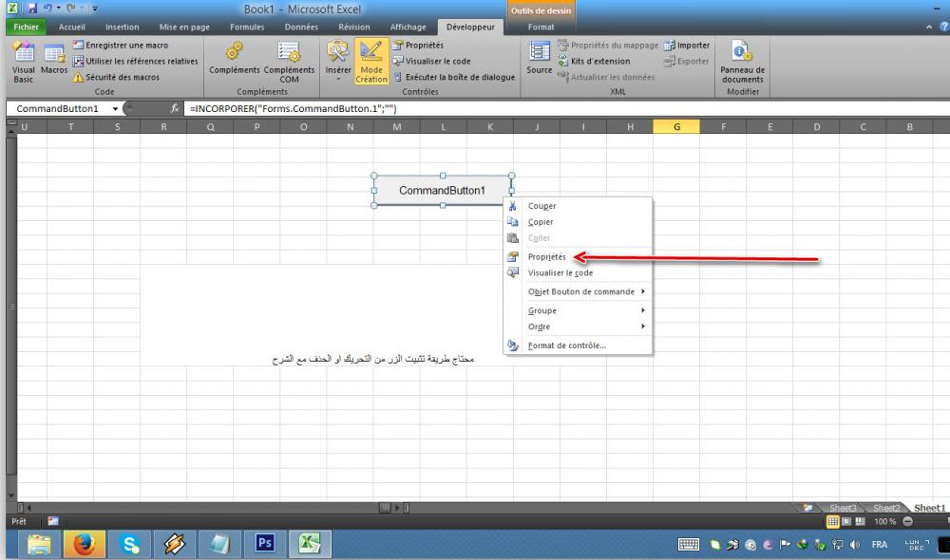Image resolution: width=950 pixels, height=560 pixels.
Task: Switch to the Sheet3 tab
Action: click(x=843, y=508)
